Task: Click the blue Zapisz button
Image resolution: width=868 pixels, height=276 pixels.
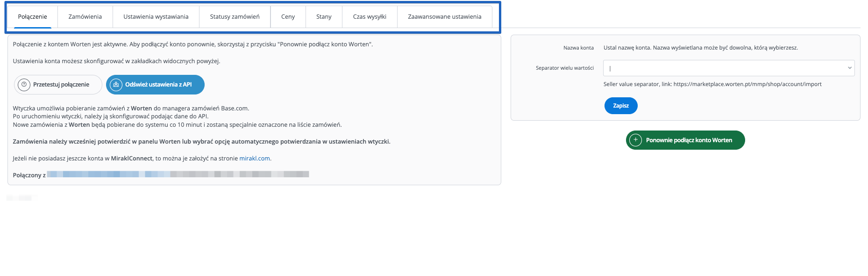Action: tap(621, 106)
